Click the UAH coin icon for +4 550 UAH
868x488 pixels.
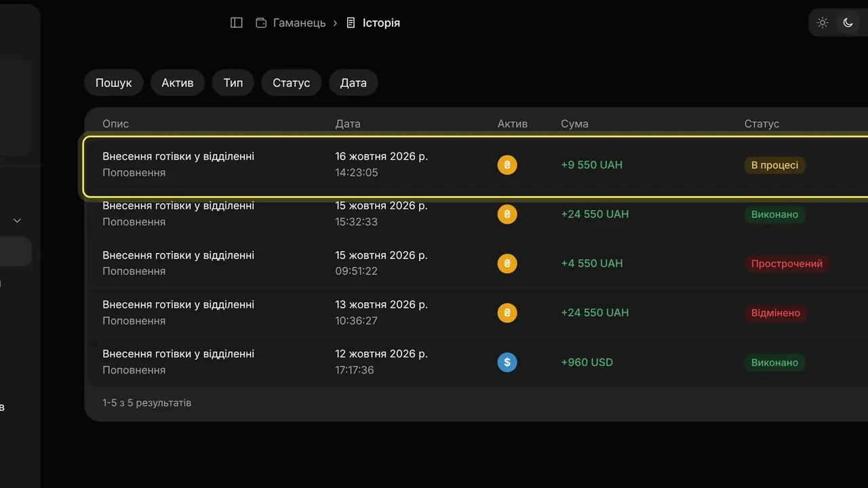pyautogui.click(x=507, y=264)
